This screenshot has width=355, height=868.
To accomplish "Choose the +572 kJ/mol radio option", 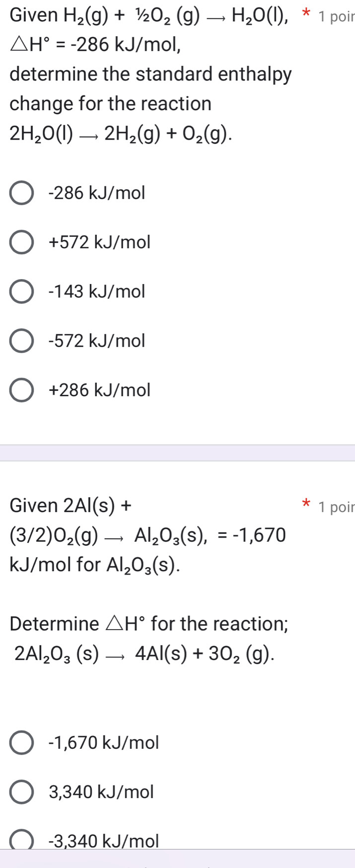I will pos(22,242).
